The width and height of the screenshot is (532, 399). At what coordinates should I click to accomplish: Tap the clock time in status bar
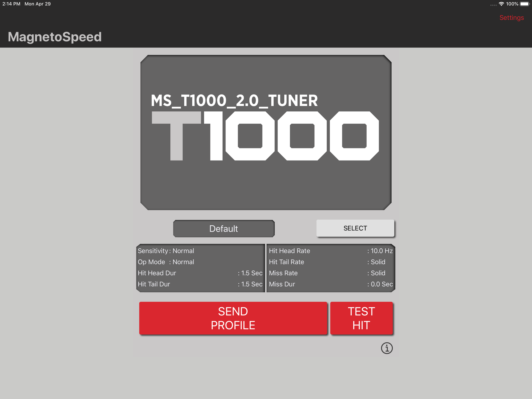pos(11,4)
